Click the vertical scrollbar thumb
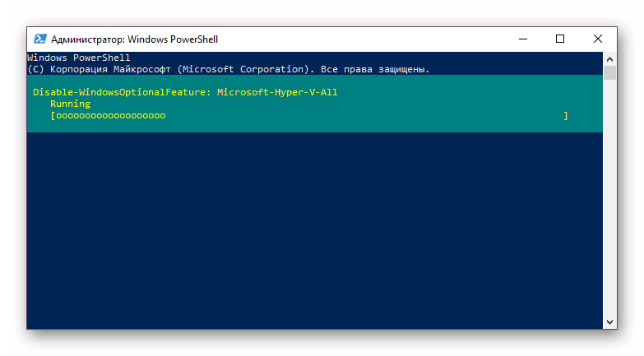644x356 pixels. (x=609, y=72)
